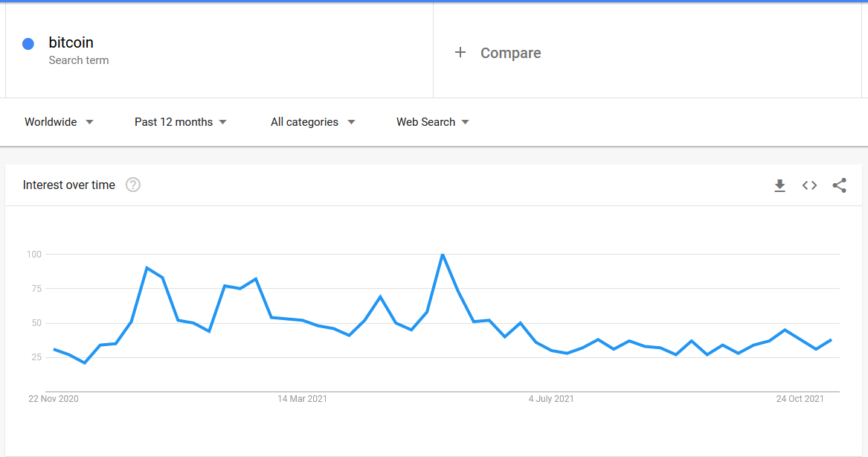Expand the Web Search type dropdown

[x=433, y=122]
